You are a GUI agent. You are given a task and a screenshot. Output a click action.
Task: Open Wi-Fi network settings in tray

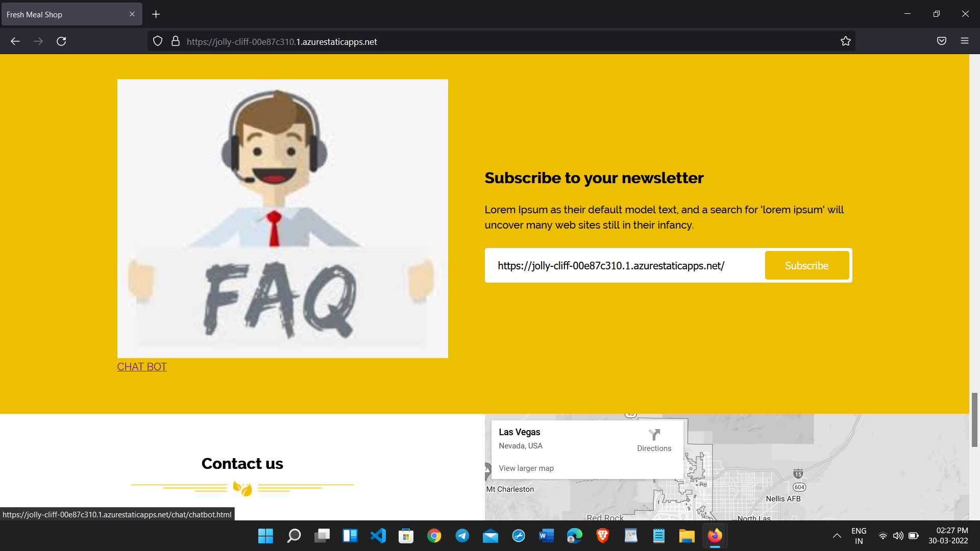click(883, 536)
